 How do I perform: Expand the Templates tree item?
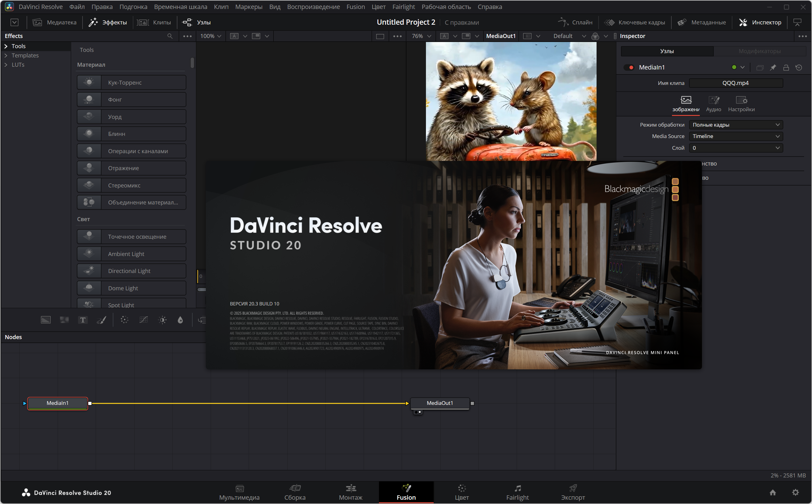(x=6, y=55)
